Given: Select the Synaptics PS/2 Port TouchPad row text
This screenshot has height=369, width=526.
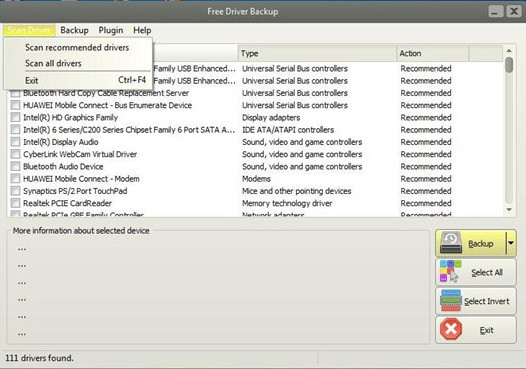Looking at the screenshot, I should tap(75, 191).
